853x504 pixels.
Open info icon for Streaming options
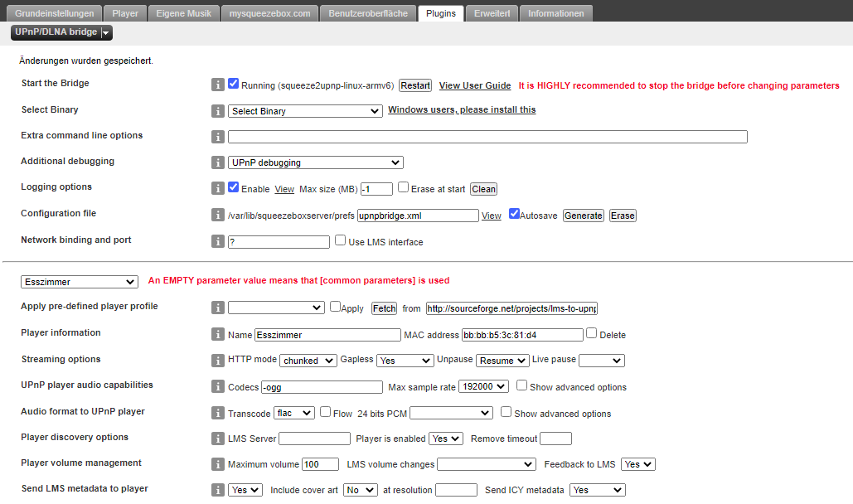click(x=218, y=361)
